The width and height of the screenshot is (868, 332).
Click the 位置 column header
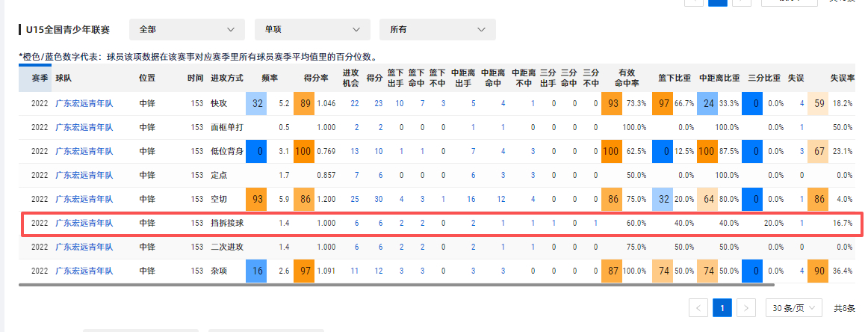coord(146,79)
